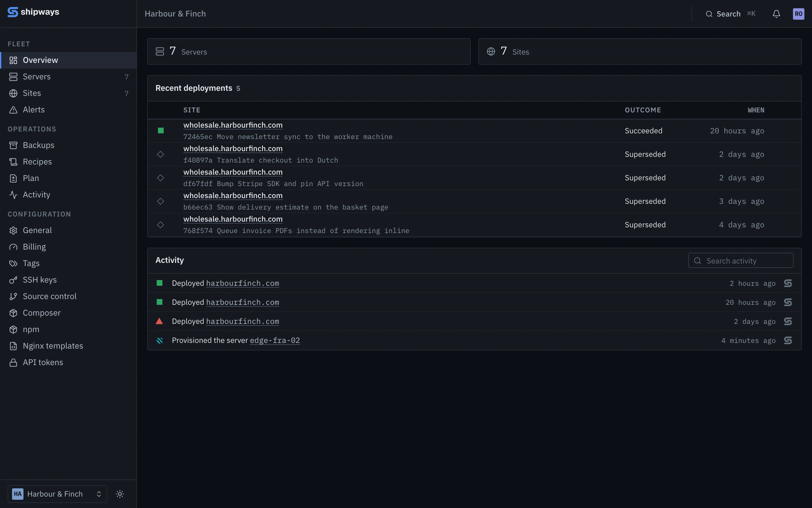812x508 pixels.
Task: Click superseded diamond icon for f40897a row
Action: 160,154
